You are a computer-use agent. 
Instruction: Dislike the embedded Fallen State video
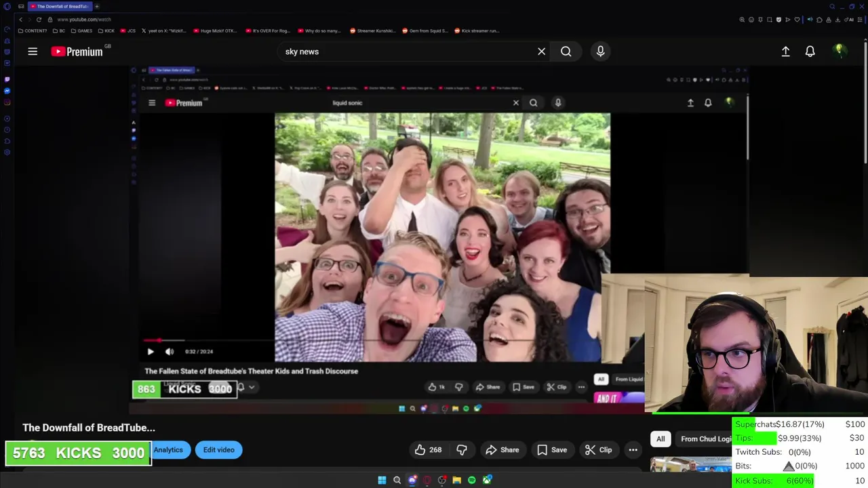tap(459, 387)
